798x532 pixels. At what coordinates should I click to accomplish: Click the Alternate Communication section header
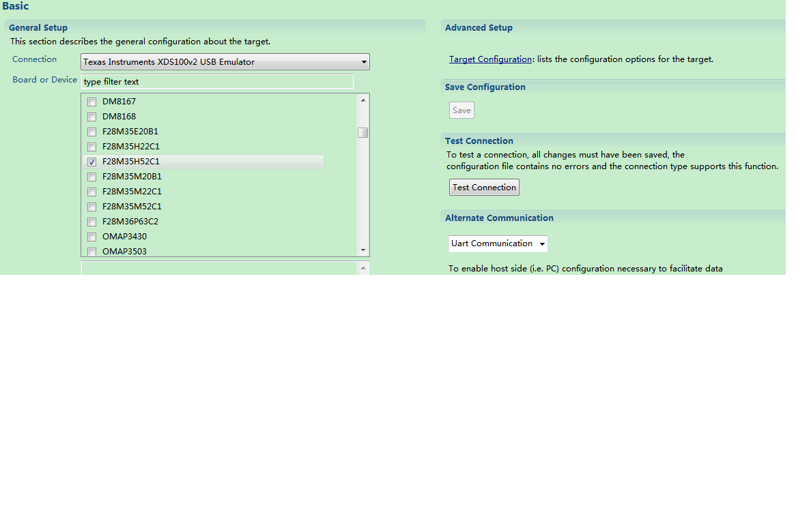pos(499,218)
